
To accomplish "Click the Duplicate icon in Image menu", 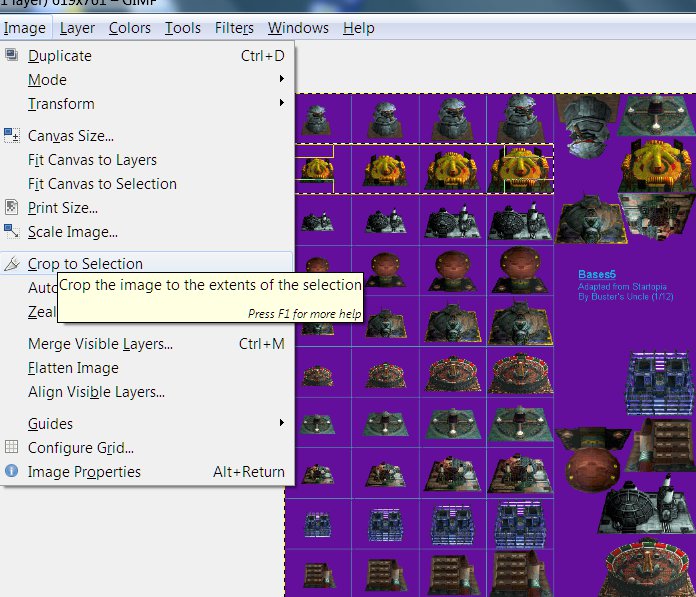I will (x=12, y=55).
